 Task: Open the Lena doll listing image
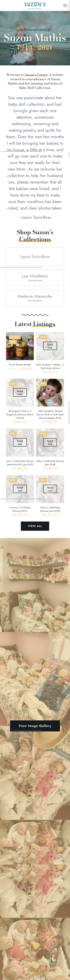pos(20,442)
